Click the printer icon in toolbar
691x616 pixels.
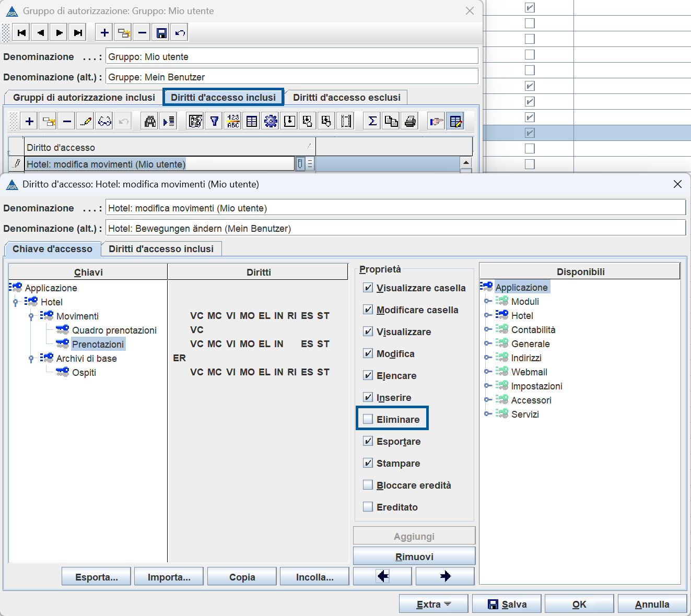tap(411, 122)
